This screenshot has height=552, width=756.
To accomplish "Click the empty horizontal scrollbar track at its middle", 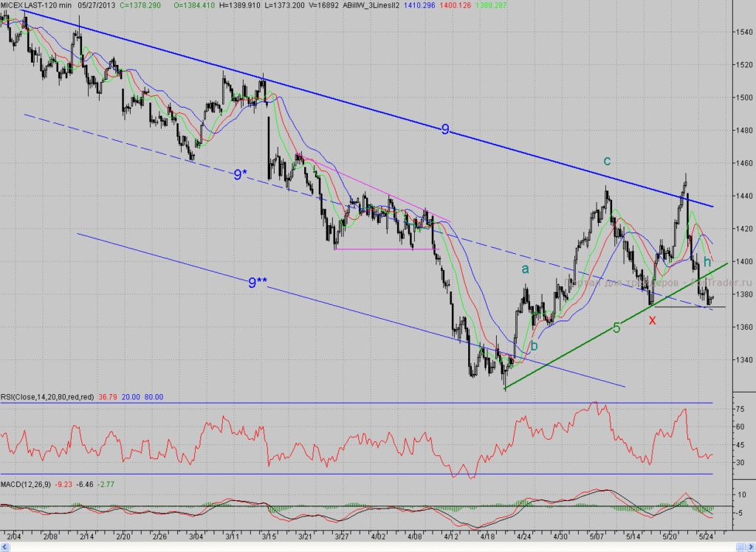I will click(x=373, y=547).
